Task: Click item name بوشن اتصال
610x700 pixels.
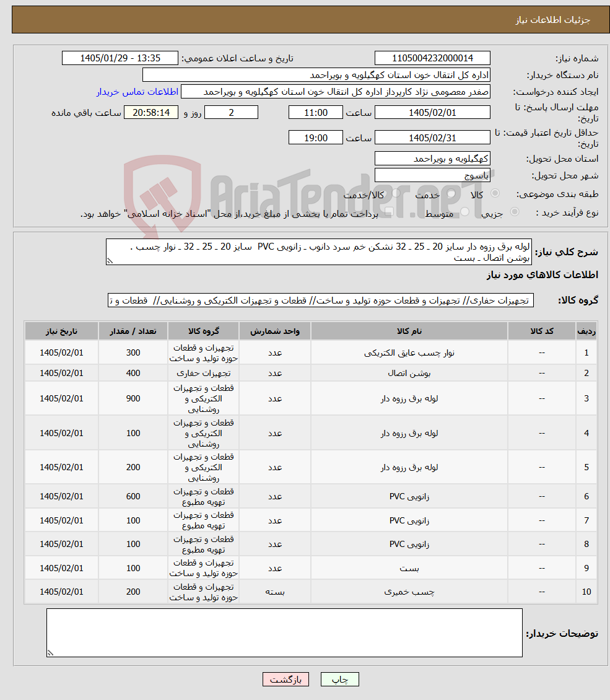Action: [x=409, y=373]
